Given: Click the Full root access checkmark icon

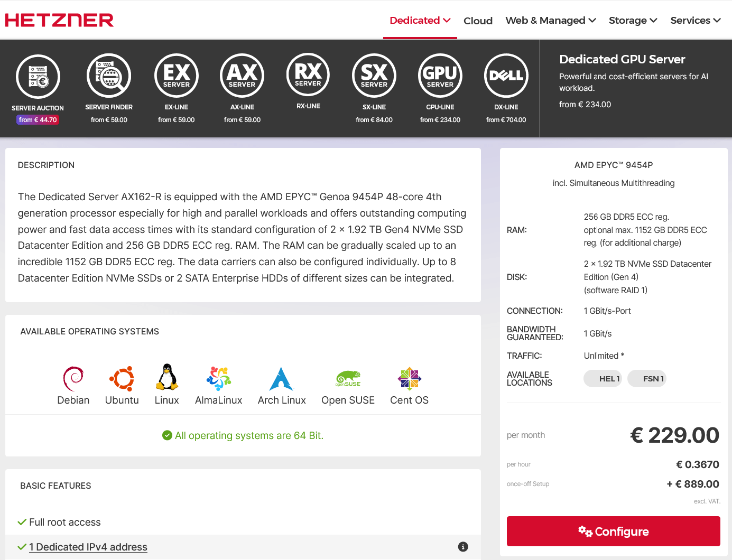Looking at the screenshot, I should point(22,522).
